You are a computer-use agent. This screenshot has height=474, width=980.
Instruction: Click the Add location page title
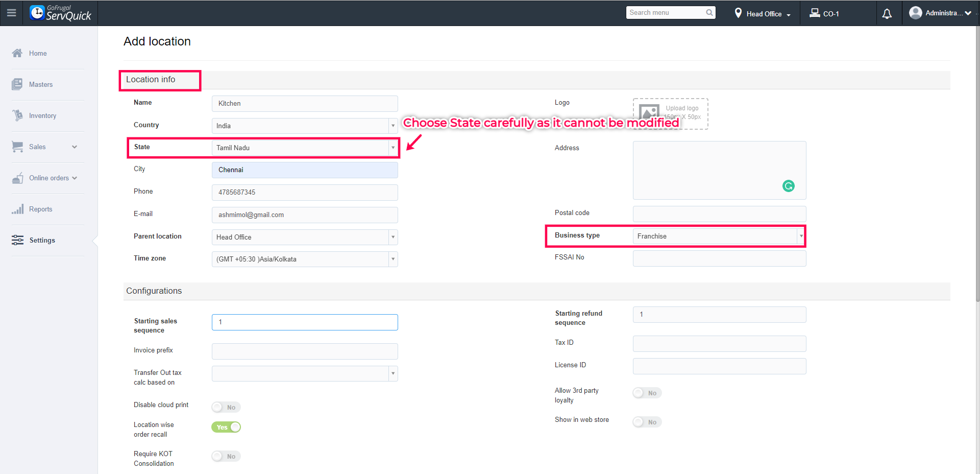[x=157, y=41]
